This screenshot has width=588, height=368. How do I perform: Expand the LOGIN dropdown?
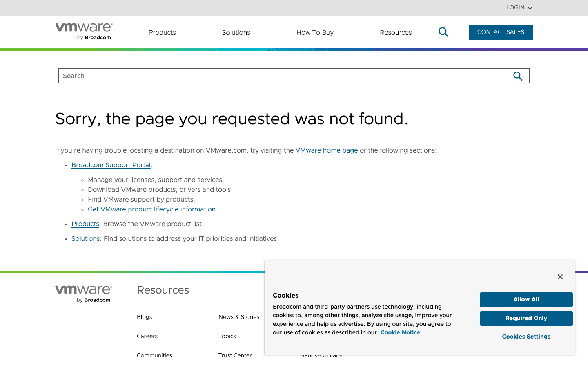519,8
